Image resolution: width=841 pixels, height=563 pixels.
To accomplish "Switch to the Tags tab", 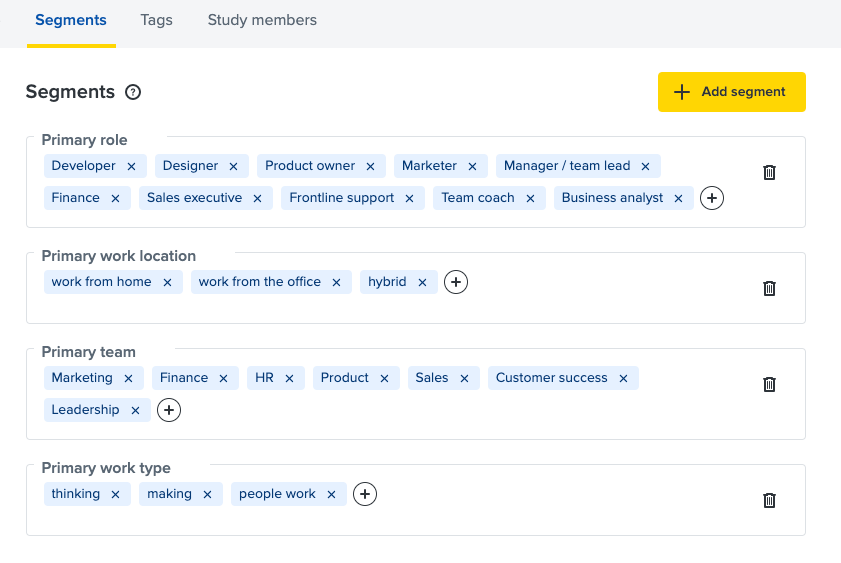I will (x=156, y=20).
